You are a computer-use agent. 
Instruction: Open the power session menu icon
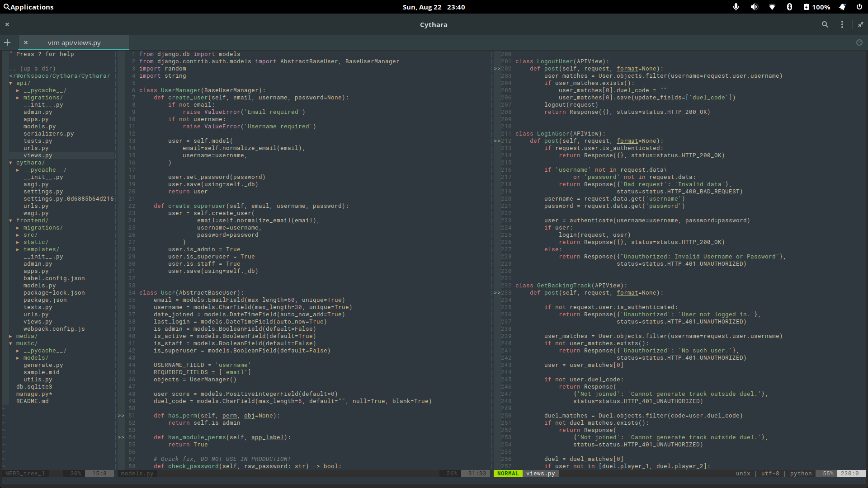pyautogui.click(x=859, y=7)
